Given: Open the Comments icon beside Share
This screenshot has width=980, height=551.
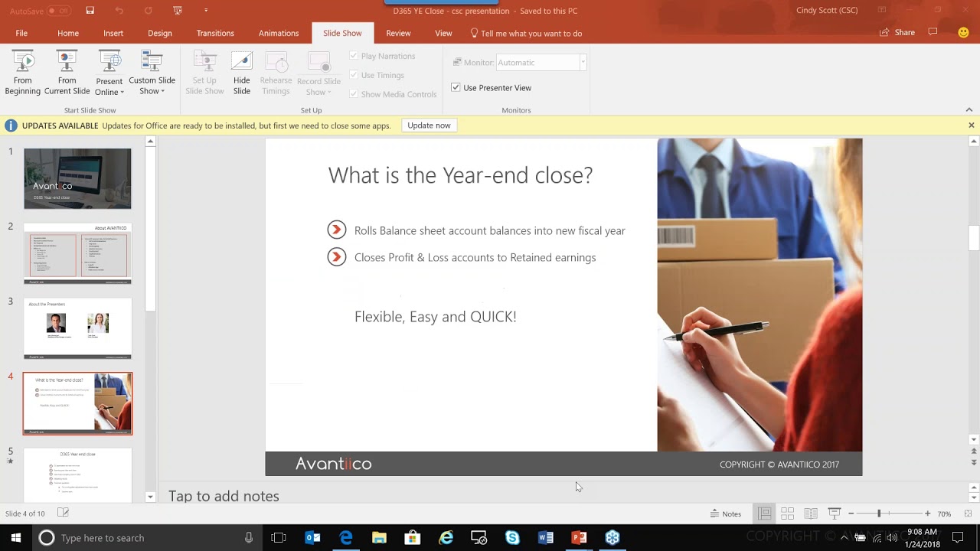Looking at the screenshot, I should pyautogui.click(x=933, y=32).
